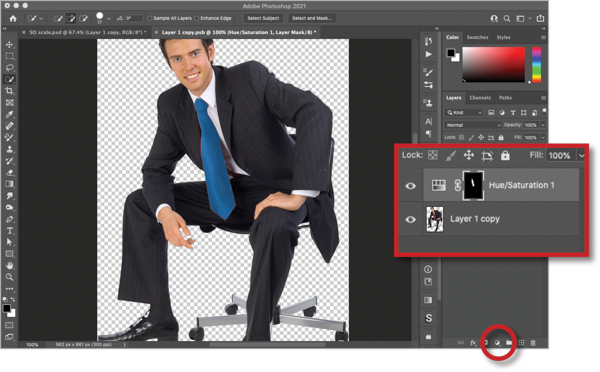Open the Home screen icon

(13, 18)
